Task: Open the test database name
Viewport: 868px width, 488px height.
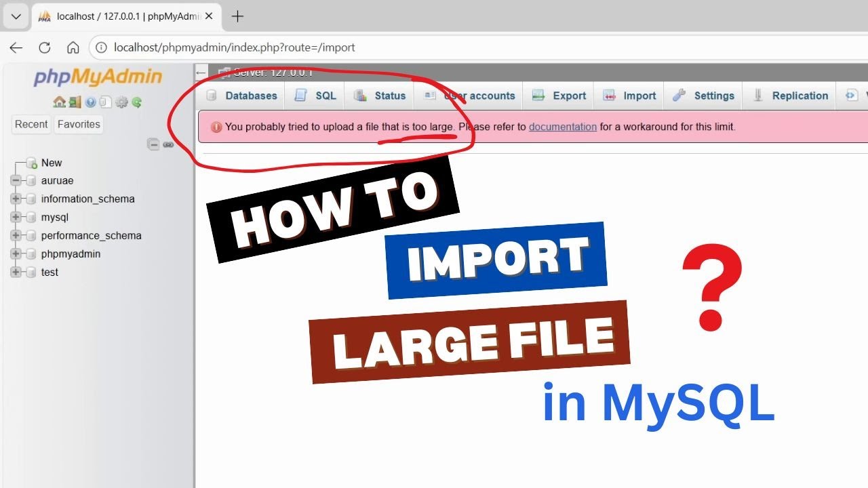Action: [x=50, y=272]
